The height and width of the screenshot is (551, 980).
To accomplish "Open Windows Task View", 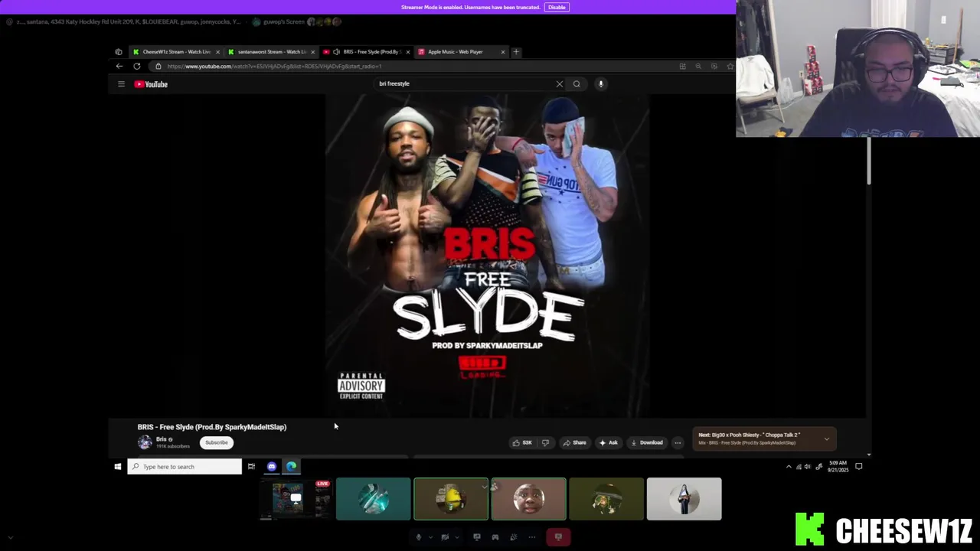I will pyautogui.click(x=251, y=467).
